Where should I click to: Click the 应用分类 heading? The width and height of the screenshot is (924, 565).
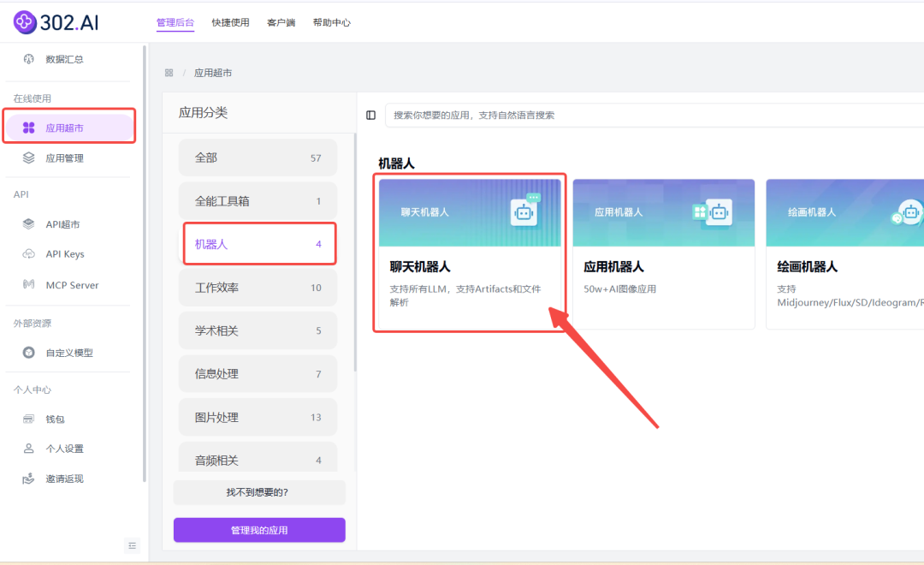pyautogui.click(x=203, y=112)
